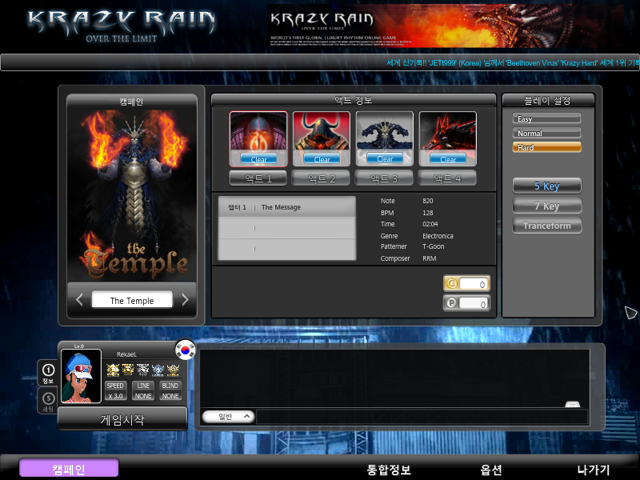Open the 세팅 settings side tab

coord(48,401)
